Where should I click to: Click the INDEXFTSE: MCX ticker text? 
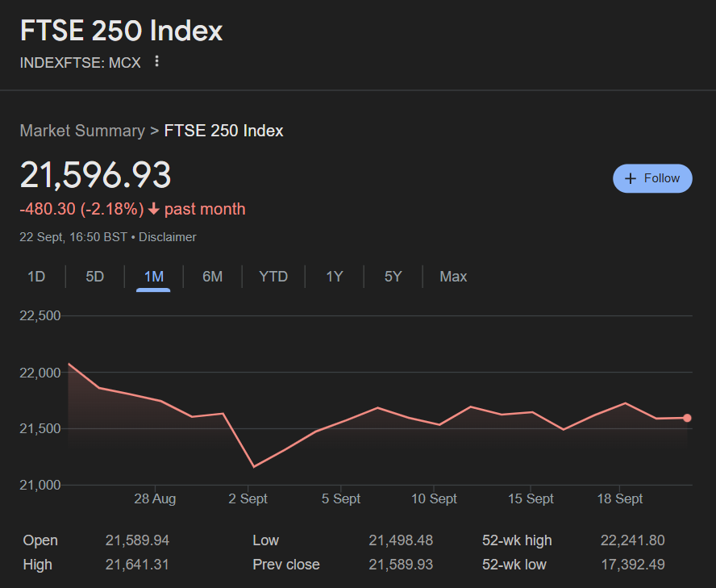coord(81,63)
